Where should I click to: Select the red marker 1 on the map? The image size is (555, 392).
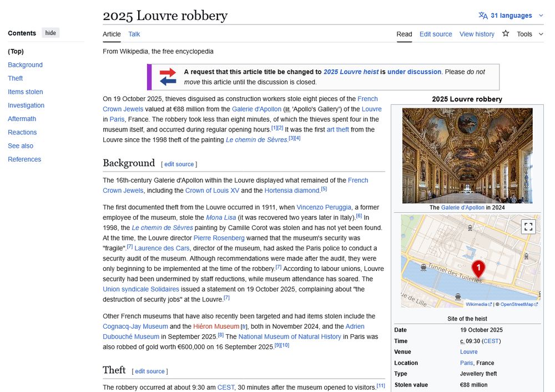click(x=478, y=268)
